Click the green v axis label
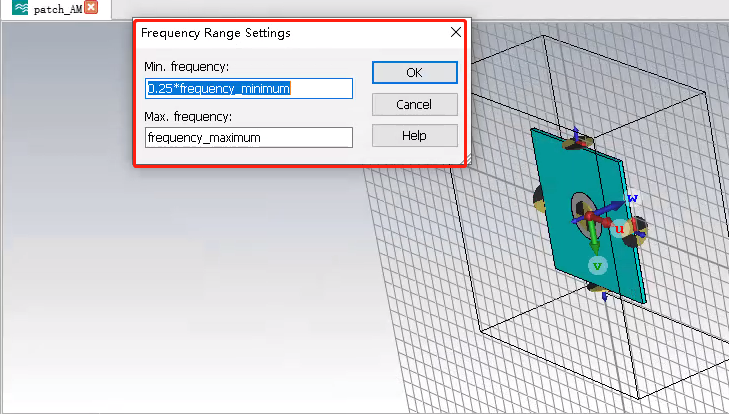Viewport: 729px width, 414px height. click(597, 266)
